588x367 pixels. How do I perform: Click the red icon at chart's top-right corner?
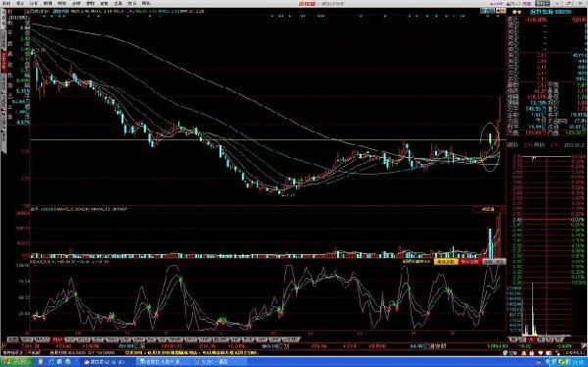pyautogui.click(x=501, y=11)
